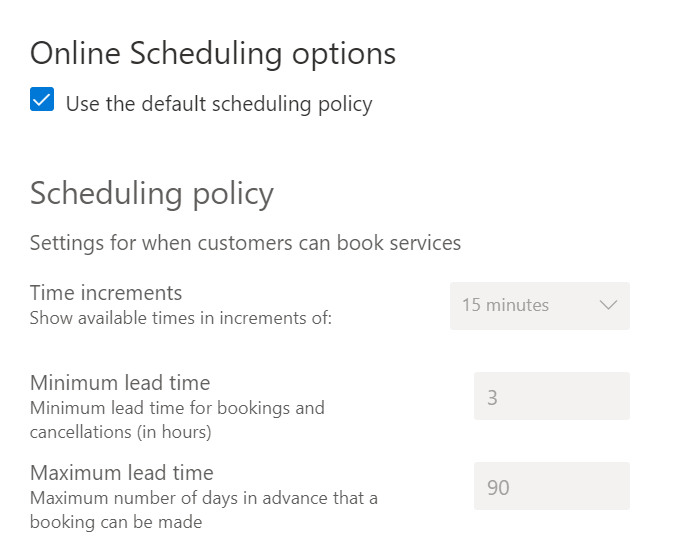Click 'Settings for when customers can book services' text
Image resolution: width=688 pixels, height=552 pixels.
pyautogui.click(x=245, y=243)
